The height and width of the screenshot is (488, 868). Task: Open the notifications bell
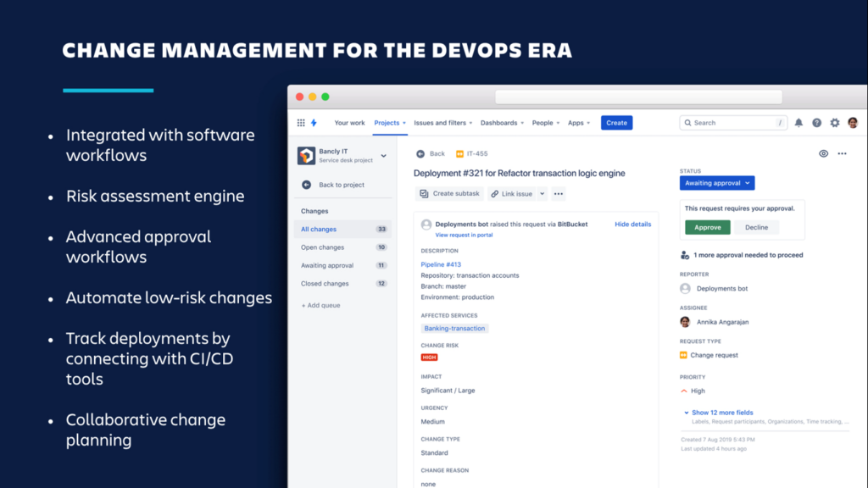[798, 123]
